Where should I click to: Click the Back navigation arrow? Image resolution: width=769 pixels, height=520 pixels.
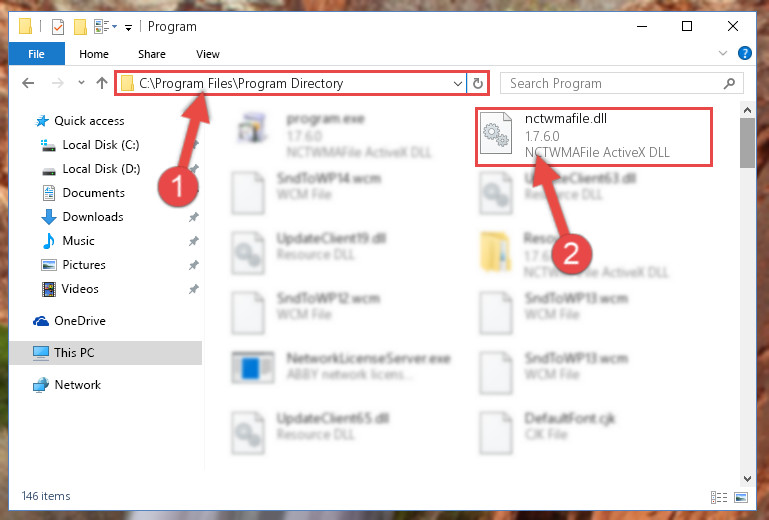pos(28,83)
